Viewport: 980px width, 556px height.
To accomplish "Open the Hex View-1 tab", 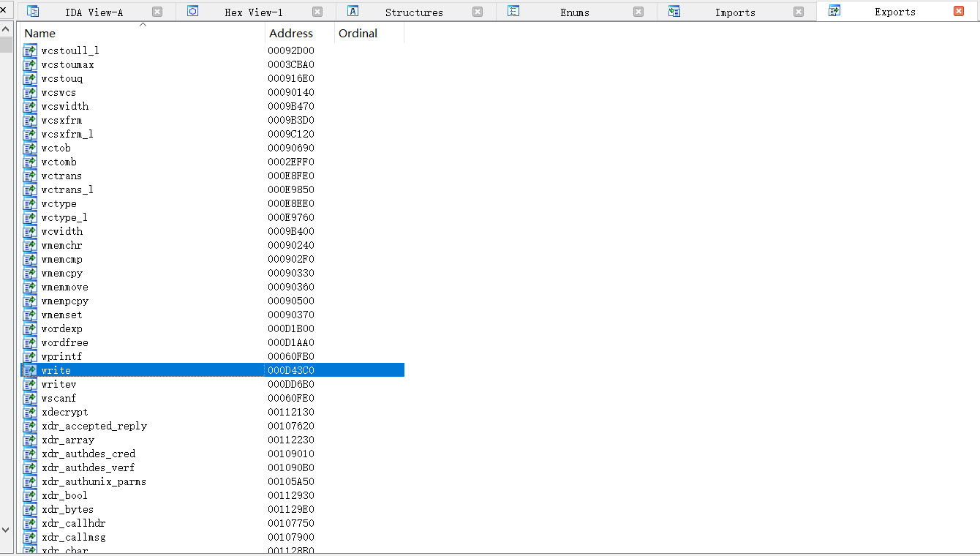I will (x=253, y=12).
